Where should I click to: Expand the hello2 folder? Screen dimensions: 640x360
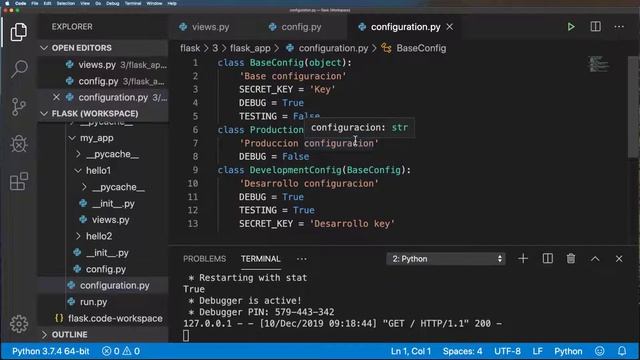point(78,236)
